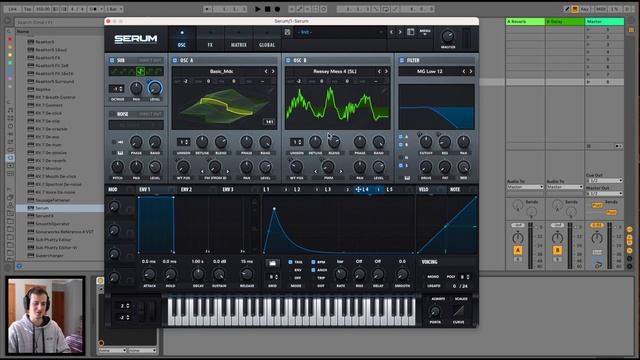
Task: Click the Master volume knob
Action: pos(448,37)
